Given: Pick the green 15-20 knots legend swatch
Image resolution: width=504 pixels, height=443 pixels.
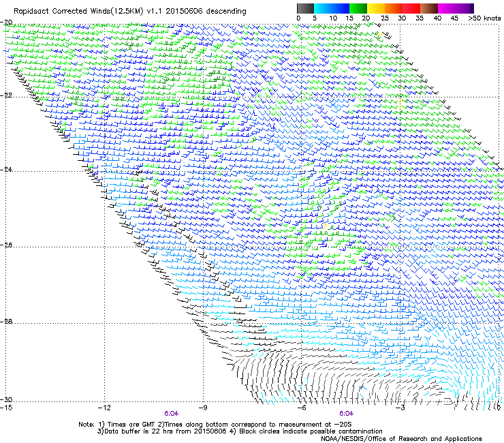Looking at the screenshot, I should (358, 8).
